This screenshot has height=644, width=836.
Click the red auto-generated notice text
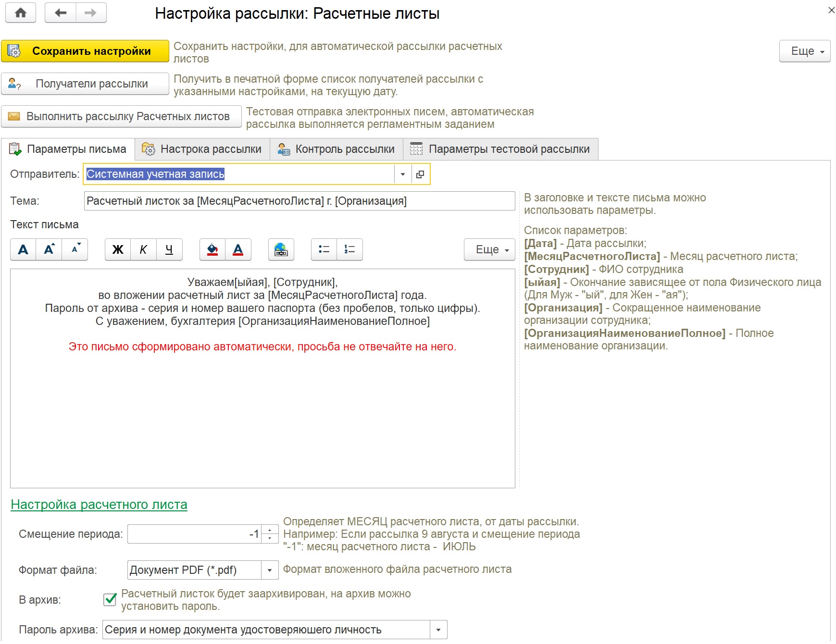(262, 347)
